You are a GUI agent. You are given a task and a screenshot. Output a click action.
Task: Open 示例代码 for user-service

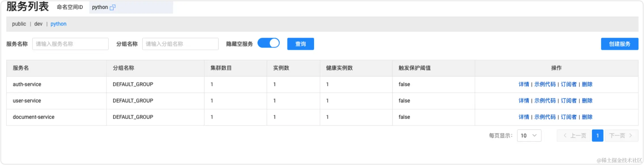point(545,101)
